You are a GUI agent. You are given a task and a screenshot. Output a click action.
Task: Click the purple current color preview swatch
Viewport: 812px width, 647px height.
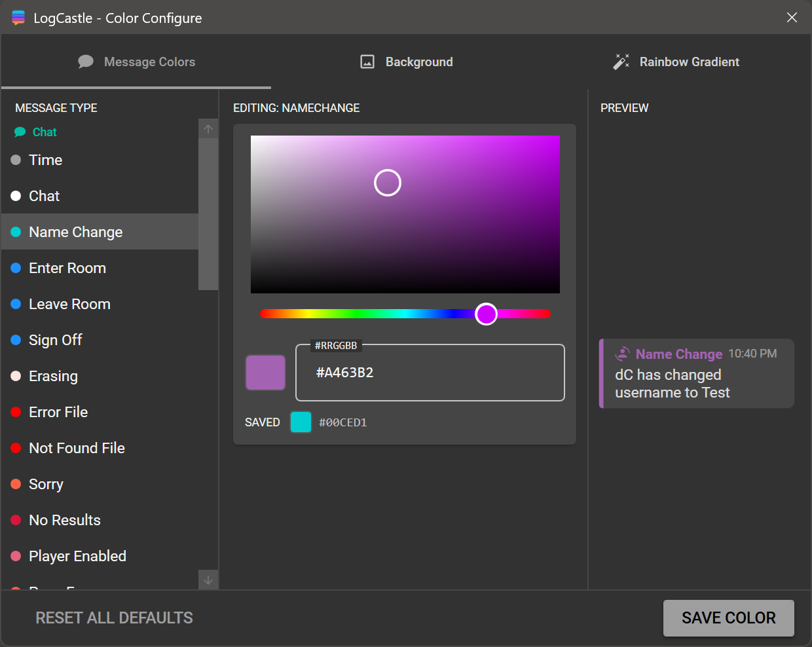[265, 372]
